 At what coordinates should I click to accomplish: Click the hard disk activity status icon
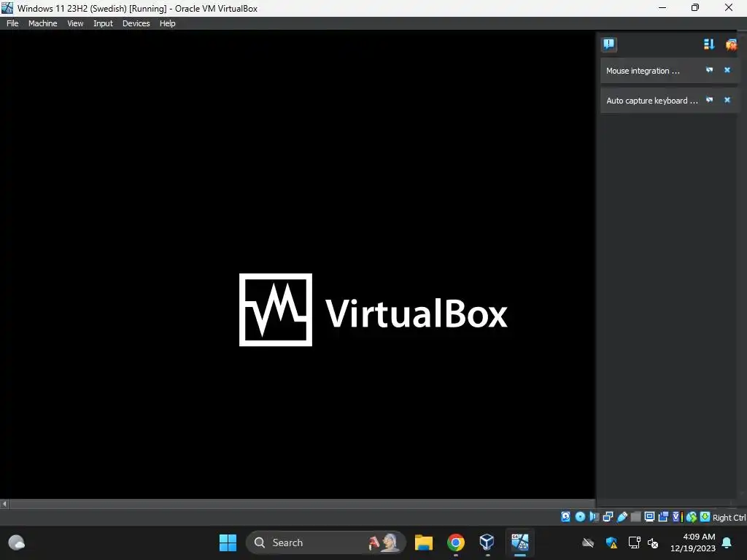pos(565,517)
